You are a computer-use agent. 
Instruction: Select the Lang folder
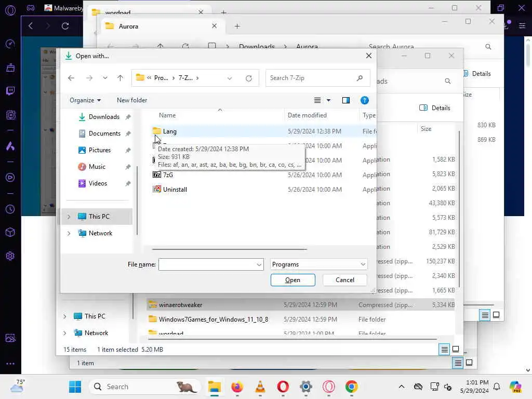coord(169,131)
